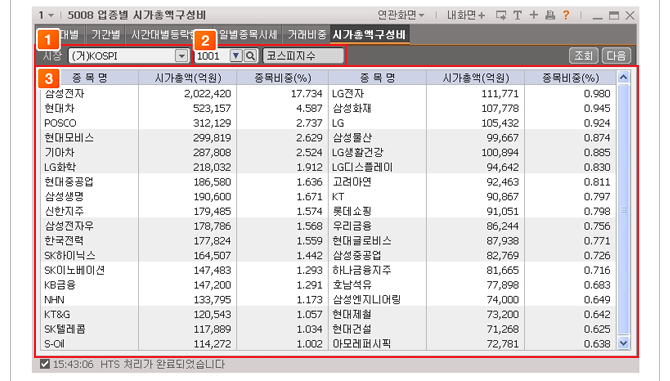Open the 일별종목시세 tab
Image resolution: width=670 pixels, height=381 pixels.
click(x=248, y=35)
